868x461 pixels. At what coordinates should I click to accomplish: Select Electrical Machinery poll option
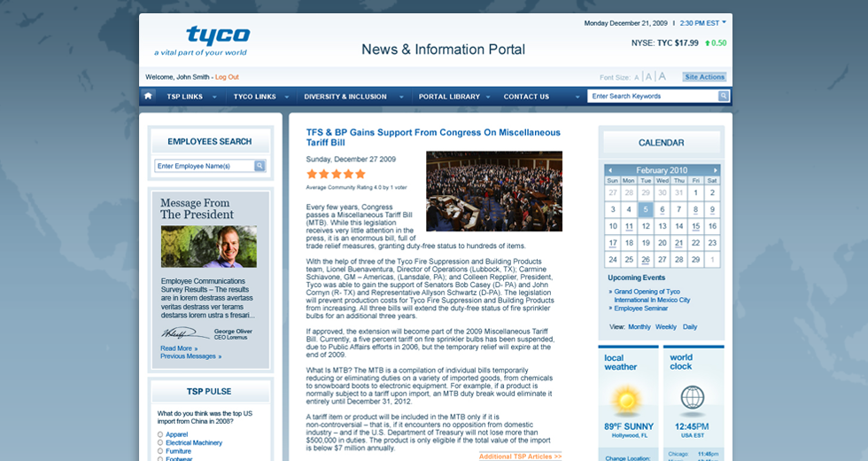pyautogui.click(x=160, y=442)
